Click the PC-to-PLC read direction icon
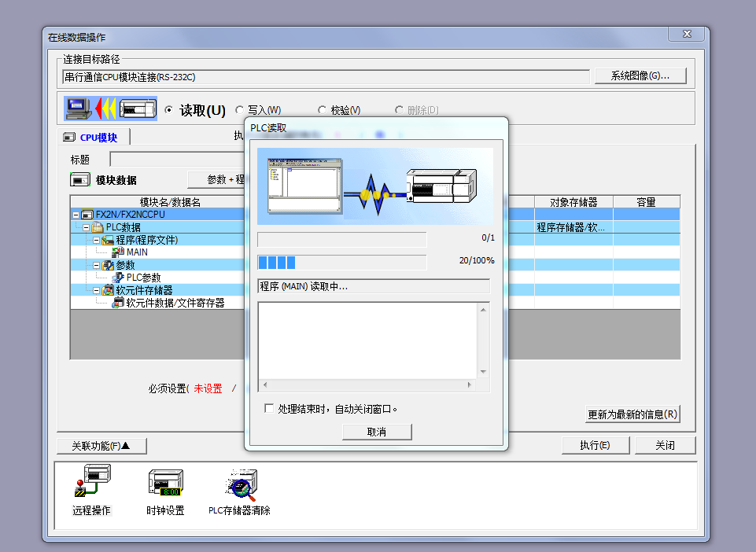Screen dimensions: 756x552 110,109
